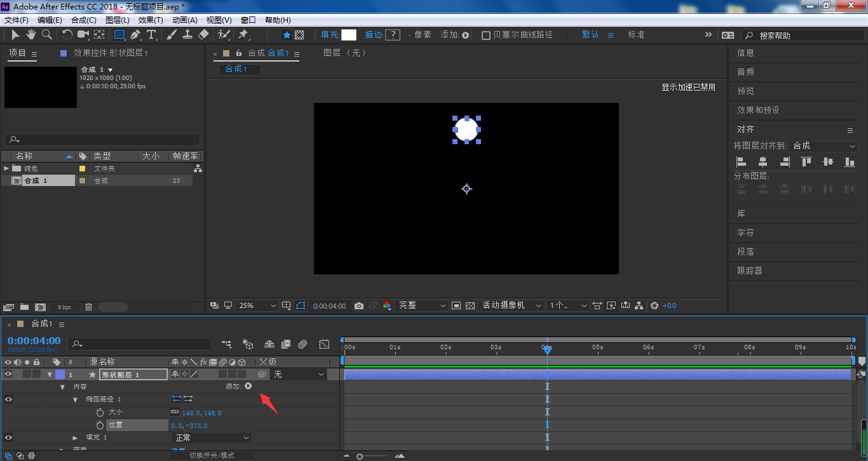Click the 添加 arrow button for 内容
This screenshot has width=868, height=461.
point(248,386)
